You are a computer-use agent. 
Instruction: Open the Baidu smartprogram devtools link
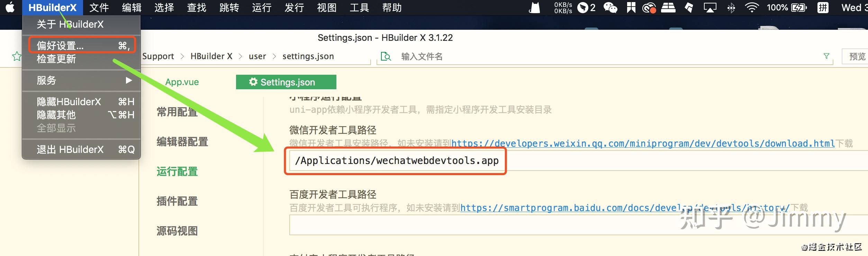pos(625,208)
